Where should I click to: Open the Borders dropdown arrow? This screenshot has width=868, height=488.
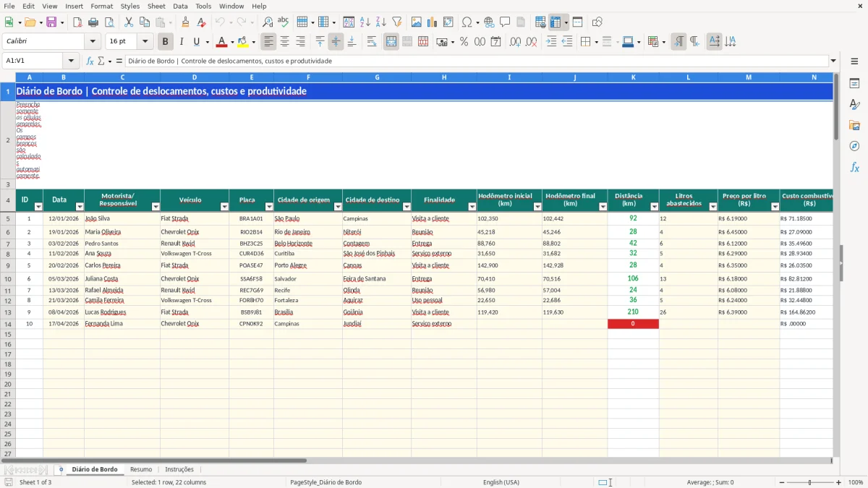coord(597,42)
